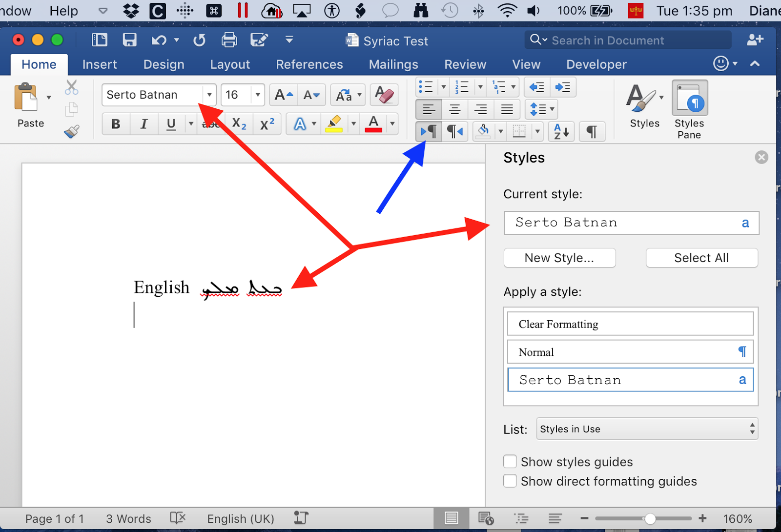781x532 pixels.
Task: Align text to the right
Action: 481,109
